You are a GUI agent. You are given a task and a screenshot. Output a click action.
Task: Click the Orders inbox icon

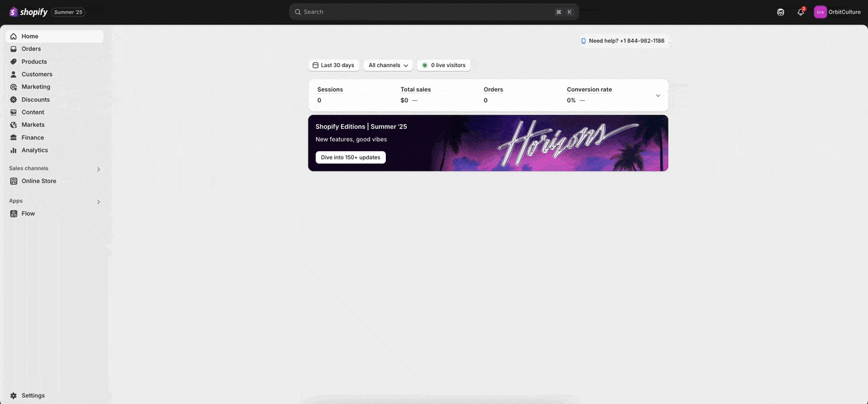click(x=14, y=49)
